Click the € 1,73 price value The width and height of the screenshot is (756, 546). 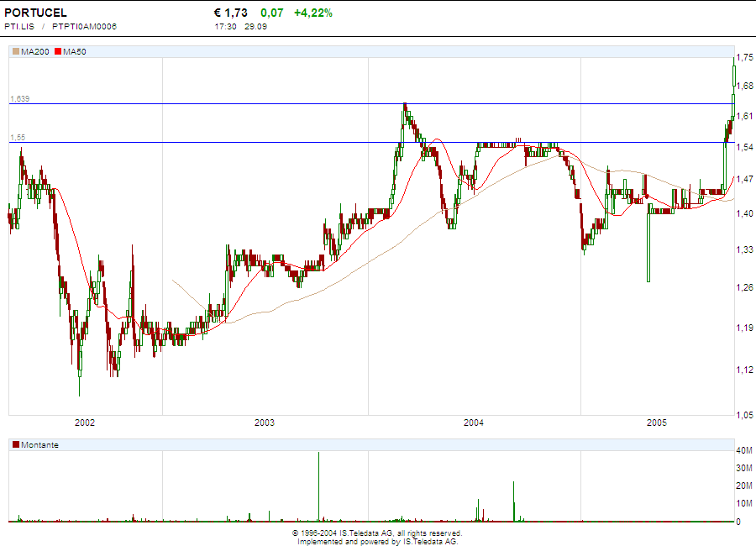pyautogui.click(x=230, y=13)
